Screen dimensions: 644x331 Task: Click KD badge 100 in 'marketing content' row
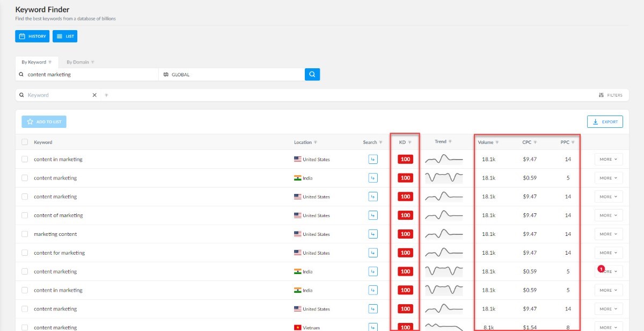tap(405, 234)
